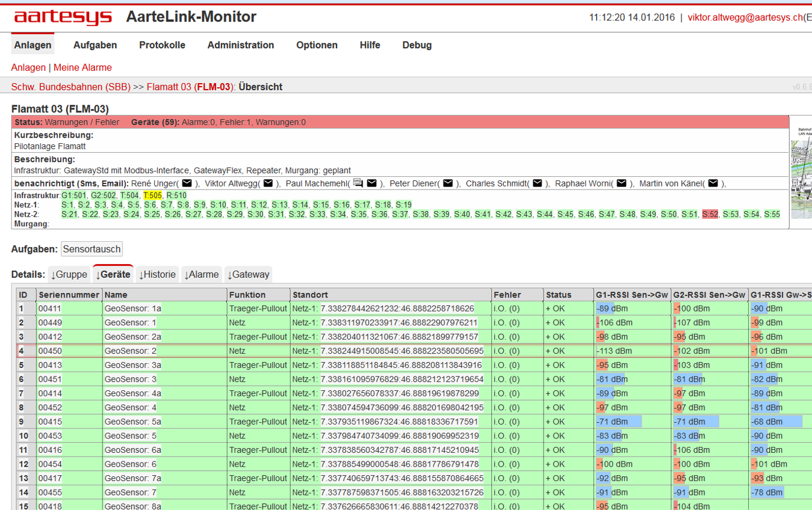Open the Meine Alarme link
This screenshot has height=510, width=812.
pos(82,67)
